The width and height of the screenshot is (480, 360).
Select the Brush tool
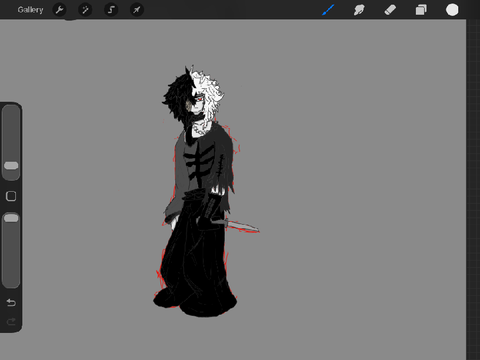(328, 10)
